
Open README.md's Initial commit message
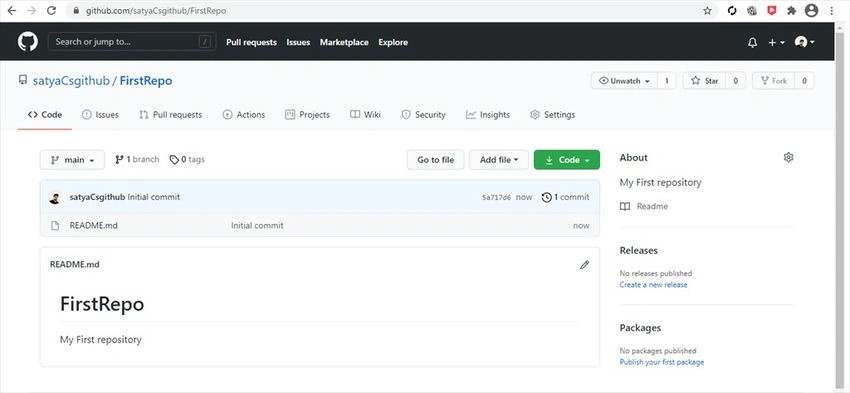257,226
